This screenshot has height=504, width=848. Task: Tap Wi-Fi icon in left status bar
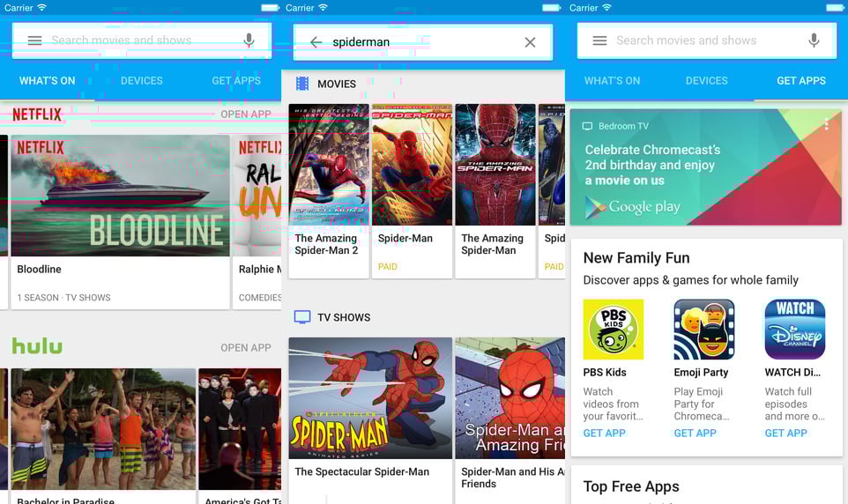(x=41, y=8)
